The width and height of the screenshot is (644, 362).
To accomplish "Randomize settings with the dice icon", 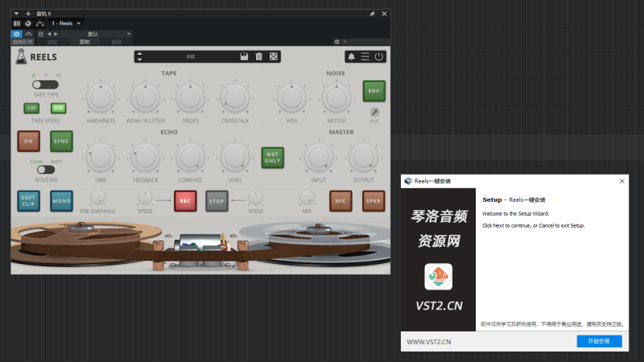I will click(x=274, y=56).
